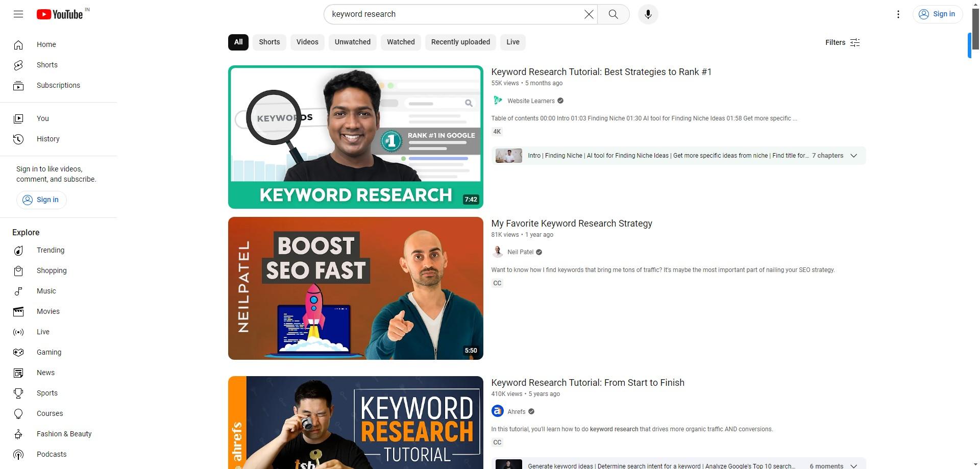Open Home in the sidebar
Image resolution: width=980 pixels, height=469 pixels.
(59, 44)
